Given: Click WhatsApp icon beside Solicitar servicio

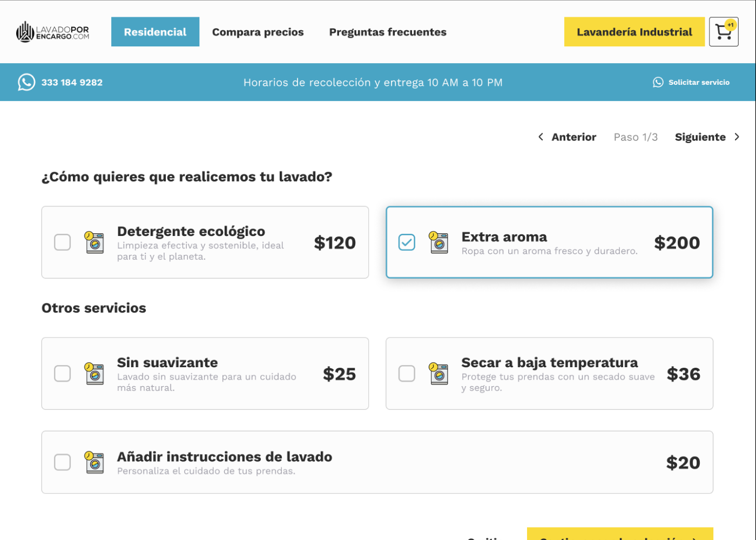Looking at the screenshot, I should pos(658,82).
